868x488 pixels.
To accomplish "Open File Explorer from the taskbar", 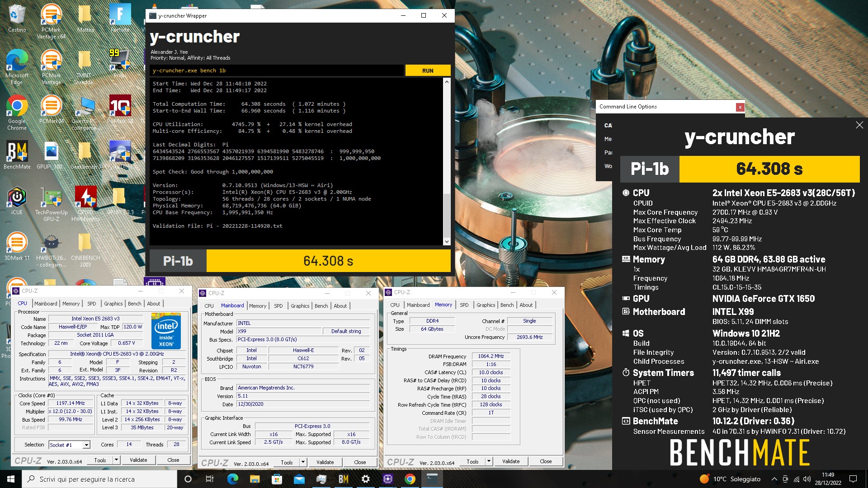I will pyautogui.click(x=255, y=479).
